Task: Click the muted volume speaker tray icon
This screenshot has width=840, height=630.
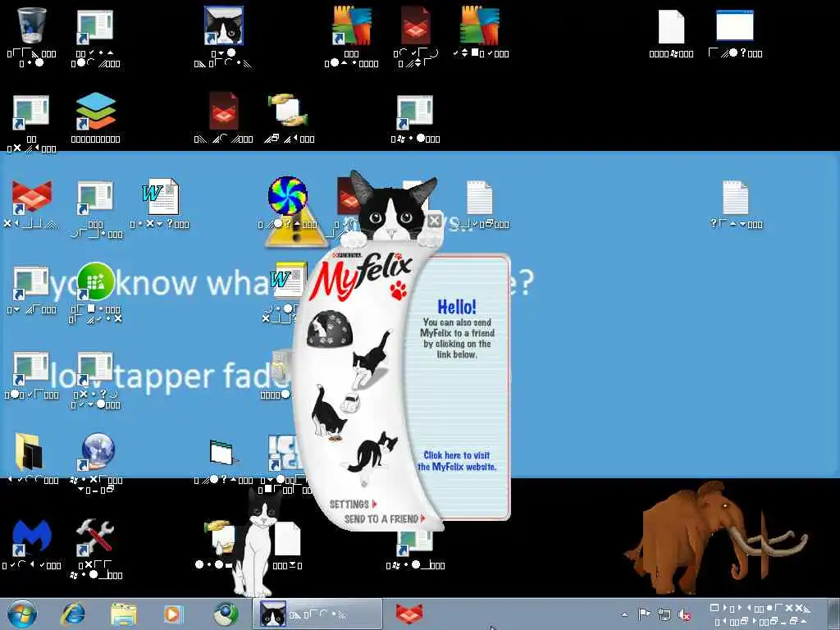Action: pos(684,614)
